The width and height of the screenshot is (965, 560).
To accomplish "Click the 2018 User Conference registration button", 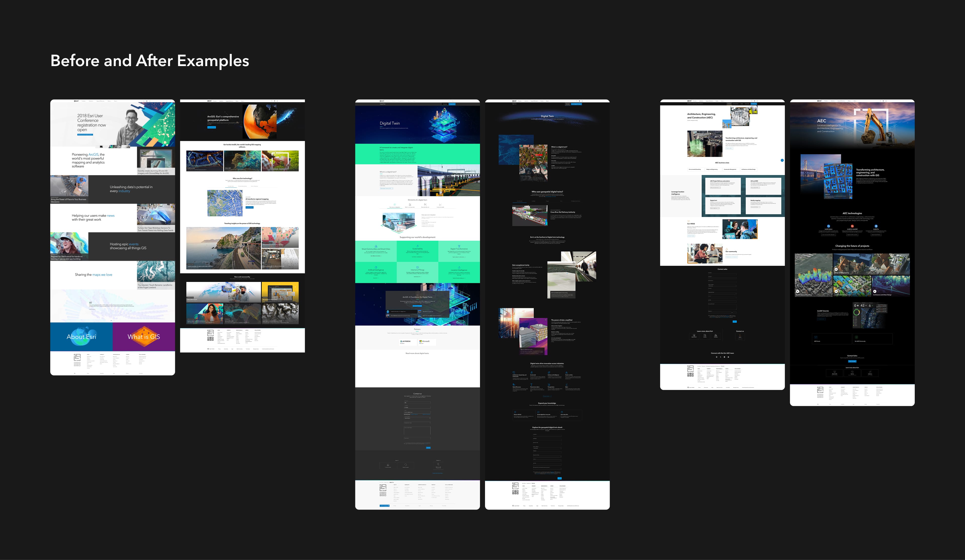I will pyautogui.click(x=85, y=135).
